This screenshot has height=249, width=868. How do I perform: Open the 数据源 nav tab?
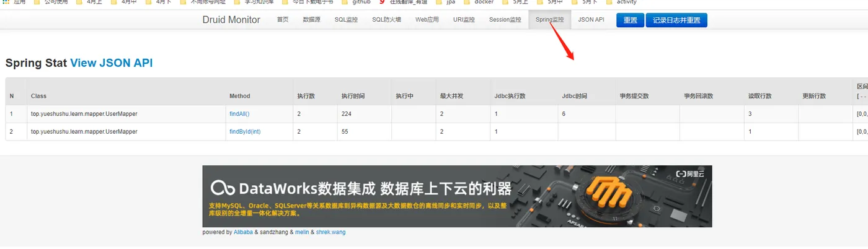click(311, 20)
